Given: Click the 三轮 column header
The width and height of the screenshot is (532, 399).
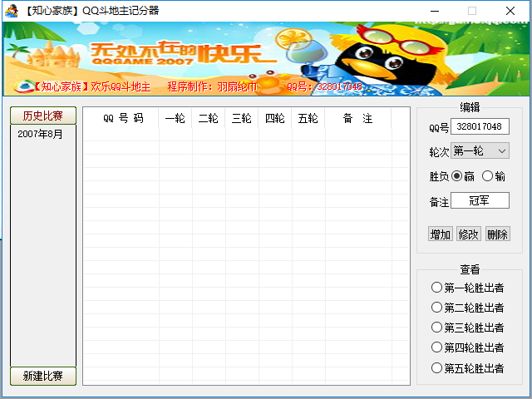Looking at the screenshot, I should tap(242, 118).
